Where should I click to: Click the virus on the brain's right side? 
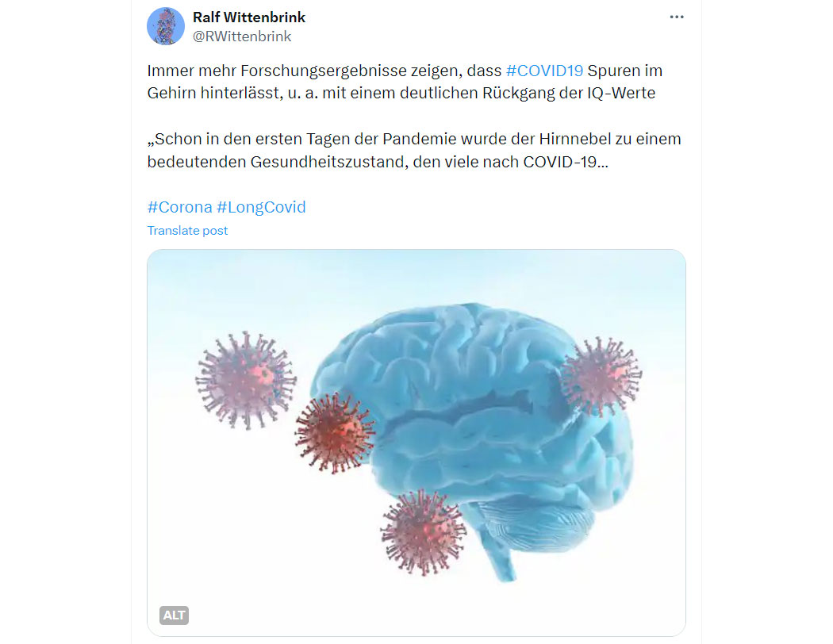[x=601, y=376]
